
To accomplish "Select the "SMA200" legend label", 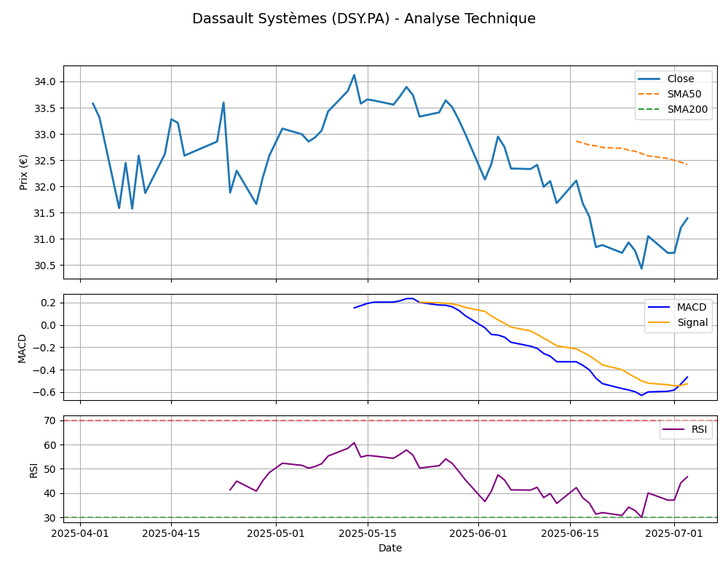I will pos(688,110).
